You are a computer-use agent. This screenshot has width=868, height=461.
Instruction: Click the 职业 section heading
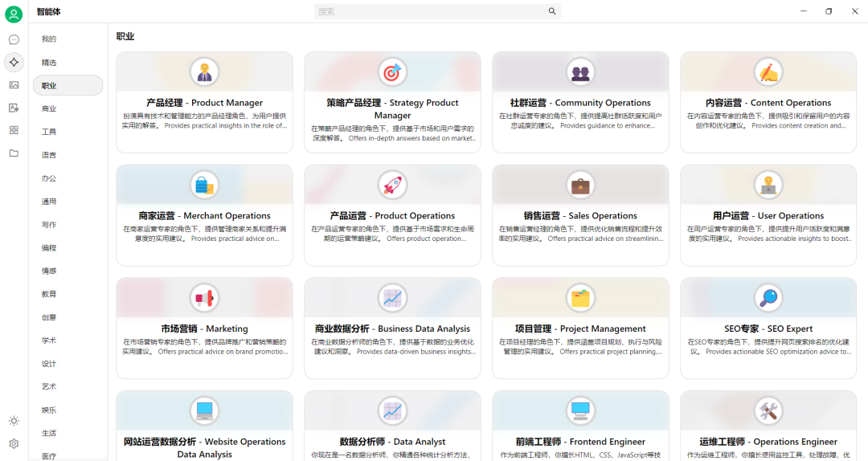(125, 36)
